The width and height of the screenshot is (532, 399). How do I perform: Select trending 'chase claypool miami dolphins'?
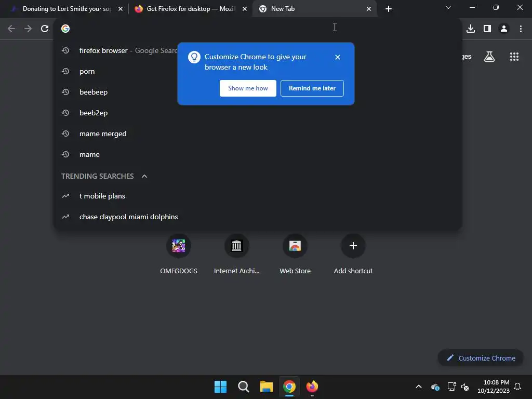click(x=258, y=217)
